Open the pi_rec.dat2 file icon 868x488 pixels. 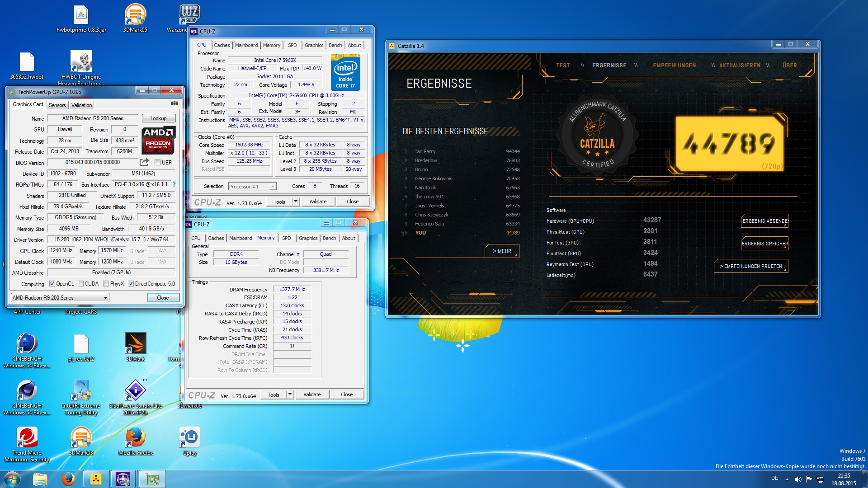[x=81, y=348]
